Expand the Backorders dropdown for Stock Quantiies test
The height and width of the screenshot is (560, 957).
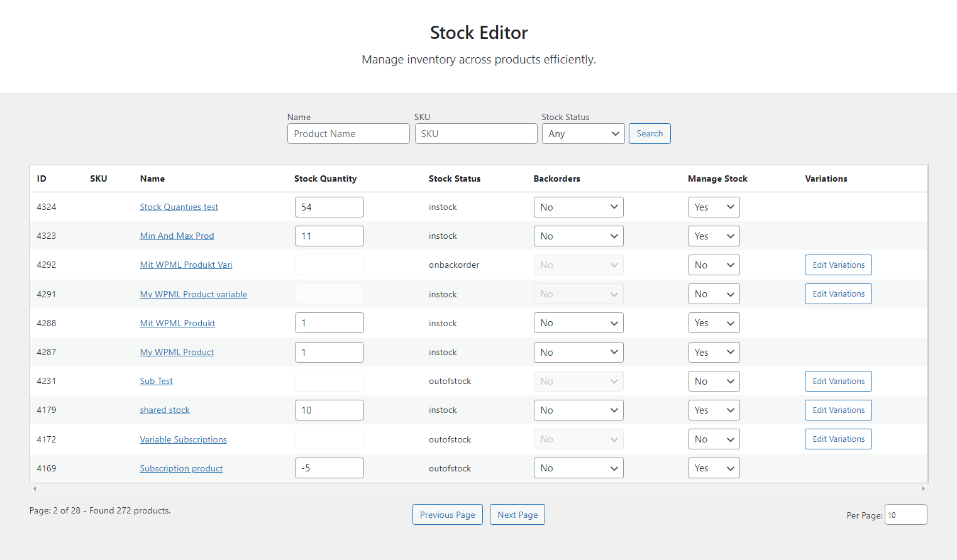[x=578, y=207]
